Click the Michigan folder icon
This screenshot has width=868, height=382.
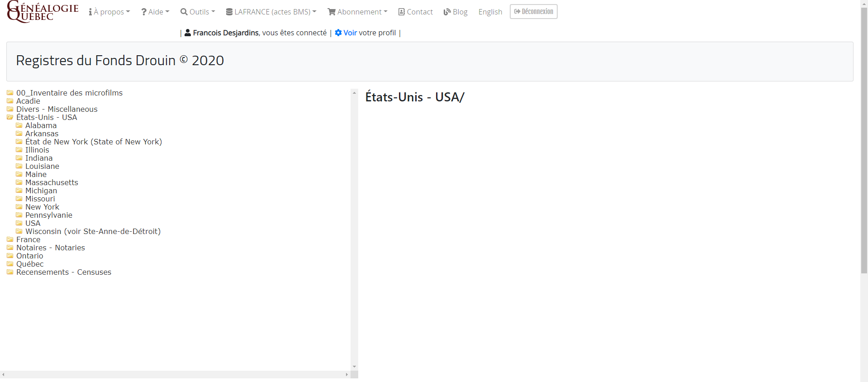[19, 191]
